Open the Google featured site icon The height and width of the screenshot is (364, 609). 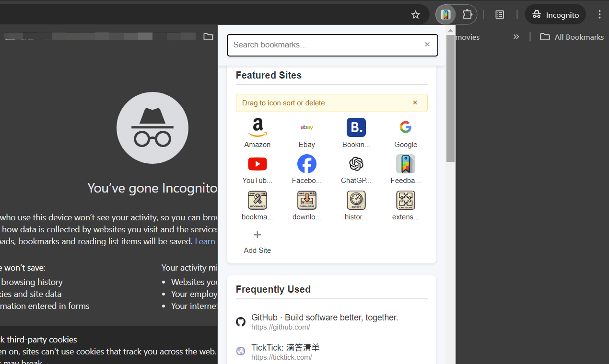[x=406, y=127]
